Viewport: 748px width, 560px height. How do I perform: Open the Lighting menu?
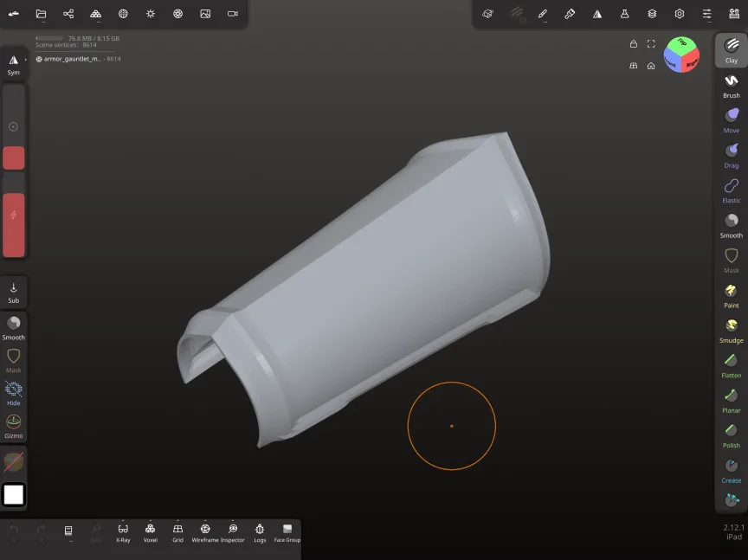(151, 14)
